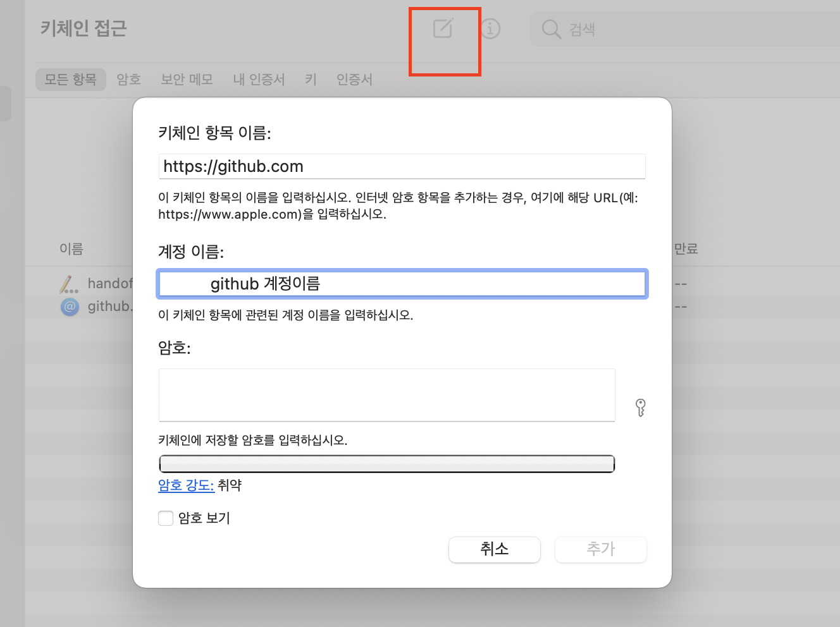
Task: Open the 보안 메모 tab
Action: 187,80
